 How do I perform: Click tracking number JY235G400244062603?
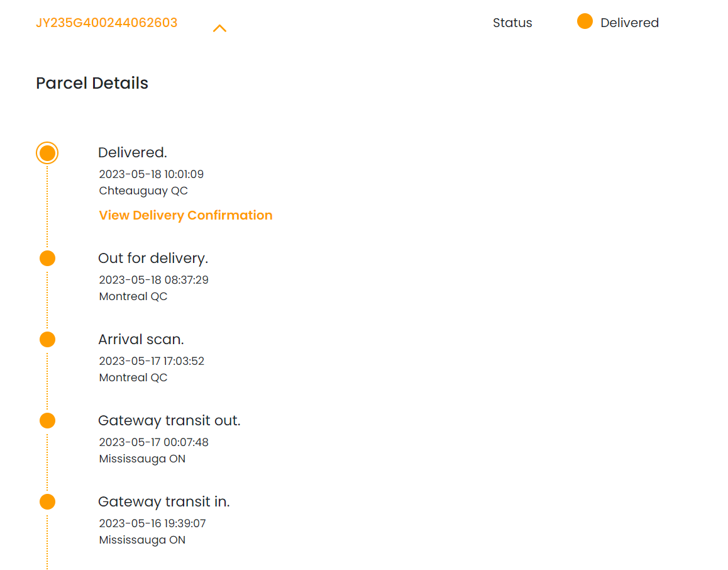click(x=106, y=23)
